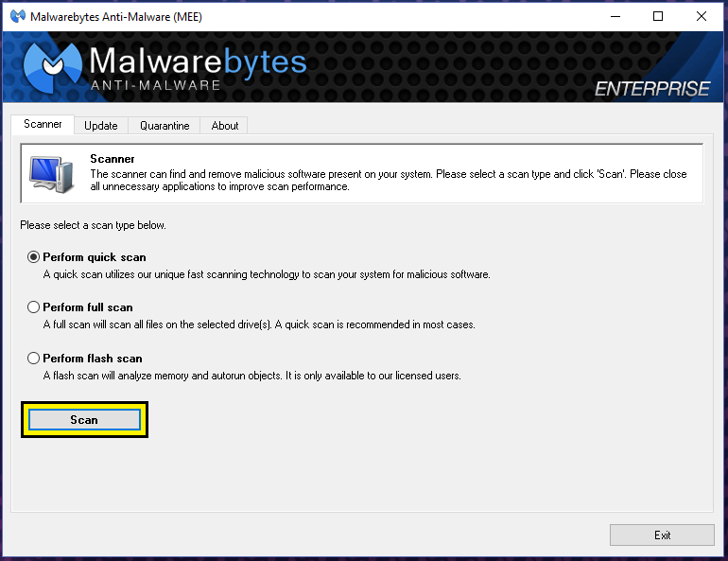Viewport: 728px width, 561px height.
Task: Click the computer monitor Scanner icon
Action: 51,173
